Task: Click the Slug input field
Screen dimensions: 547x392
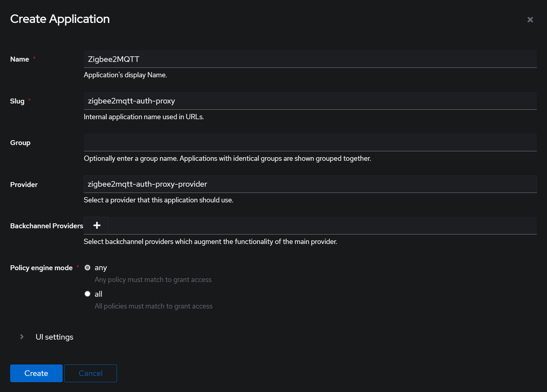Action: point(310,101)
